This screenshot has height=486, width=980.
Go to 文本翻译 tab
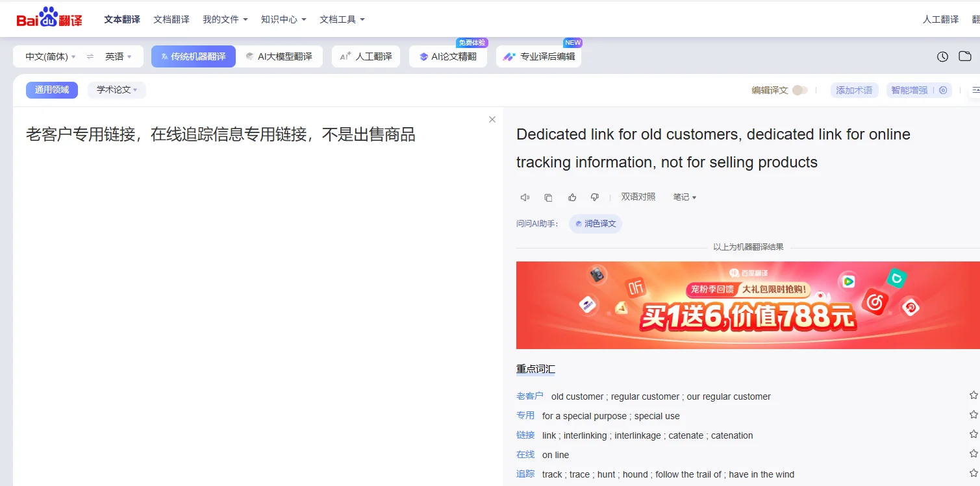(x=122, y=19)
